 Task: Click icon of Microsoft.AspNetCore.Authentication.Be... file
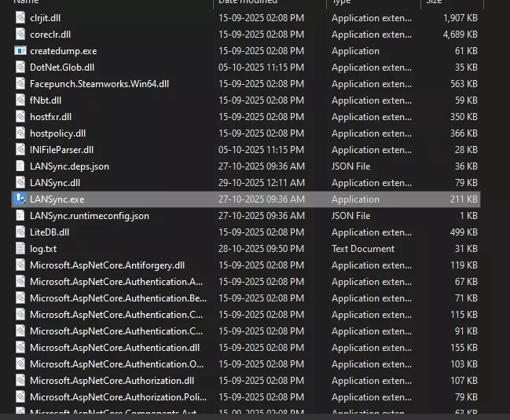[20, 298]
